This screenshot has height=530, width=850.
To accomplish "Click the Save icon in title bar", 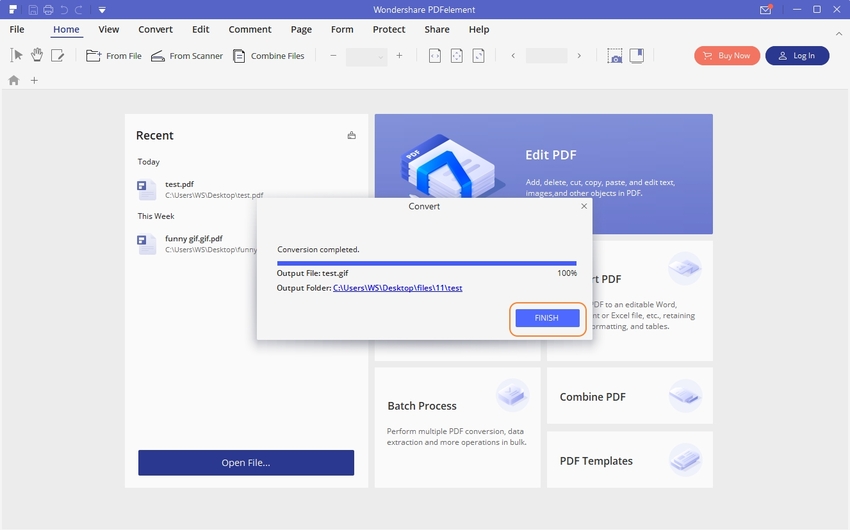I will pyautogui.click(x=33, y=10).
